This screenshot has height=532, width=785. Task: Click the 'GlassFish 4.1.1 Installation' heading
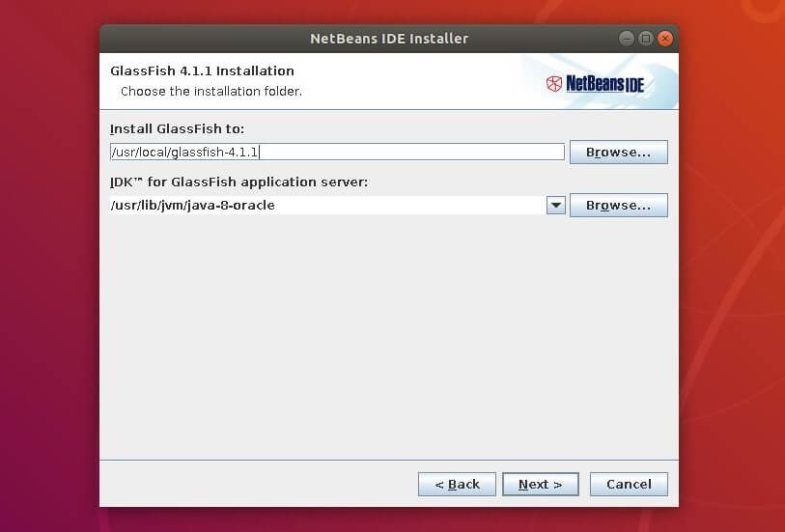(x=202, y=70)
